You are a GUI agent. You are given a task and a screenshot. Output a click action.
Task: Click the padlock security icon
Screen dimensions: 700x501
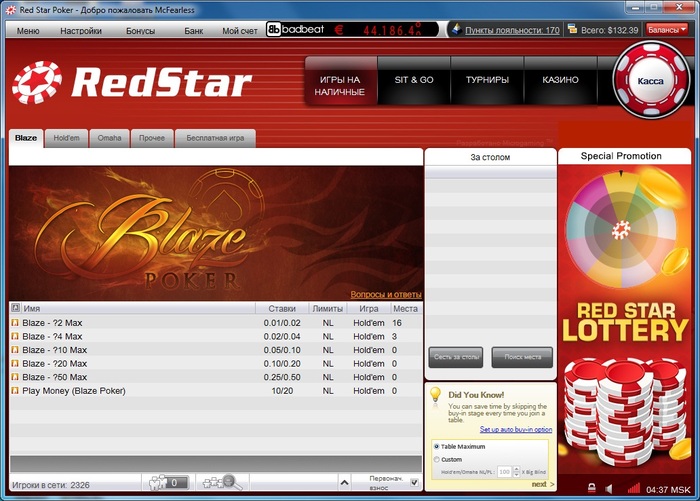tap(592, 488)
